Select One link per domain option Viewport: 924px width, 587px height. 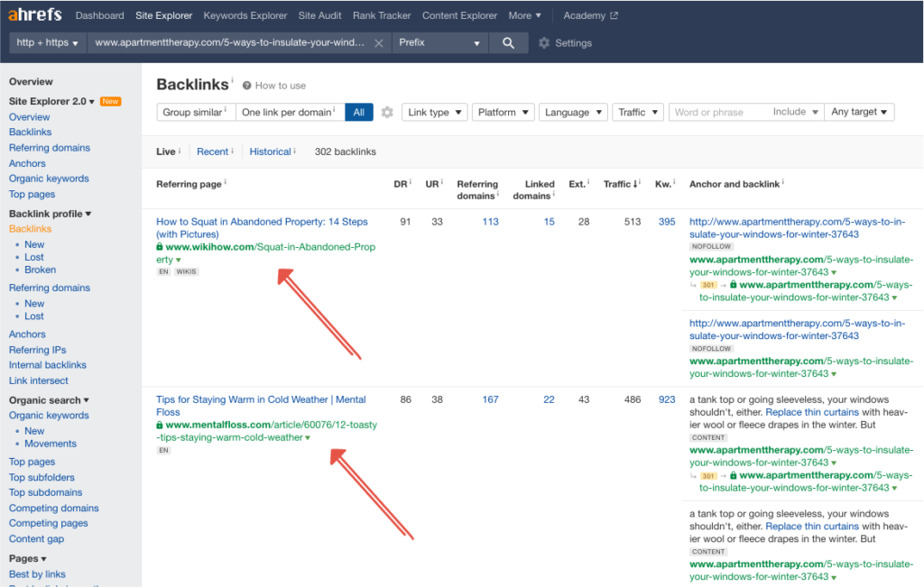tap(290, 112)
